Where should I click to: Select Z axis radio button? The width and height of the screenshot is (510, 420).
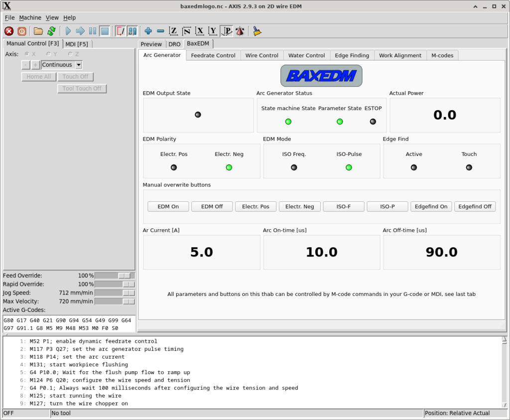pyautogui.click(x=70, y=54)
